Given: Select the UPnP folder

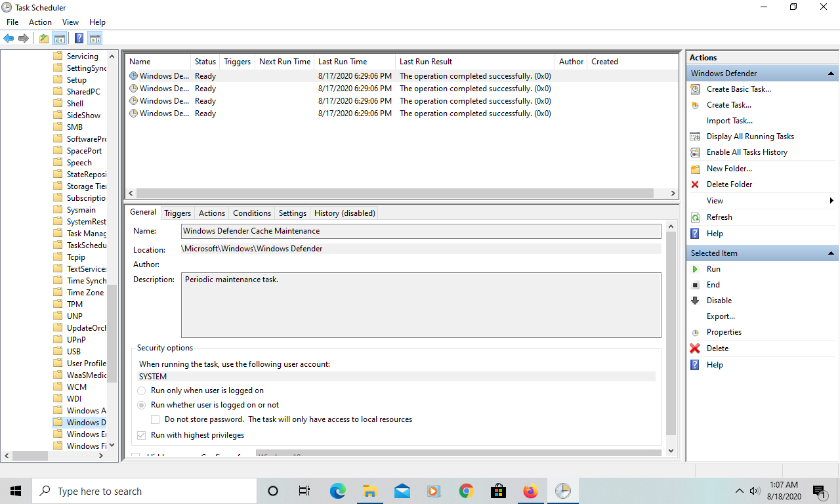Looking at the screenshot, I should point(76,340).
